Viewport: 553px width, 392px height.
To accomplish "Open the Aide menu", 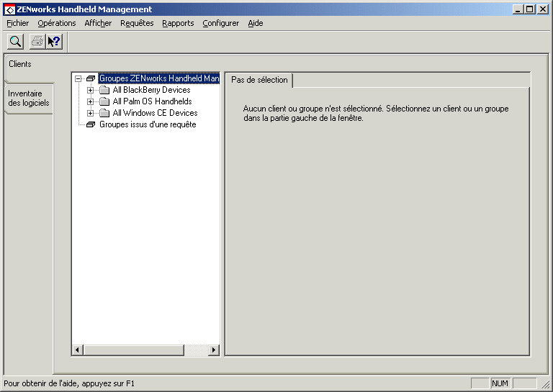I will coord(256,23).
